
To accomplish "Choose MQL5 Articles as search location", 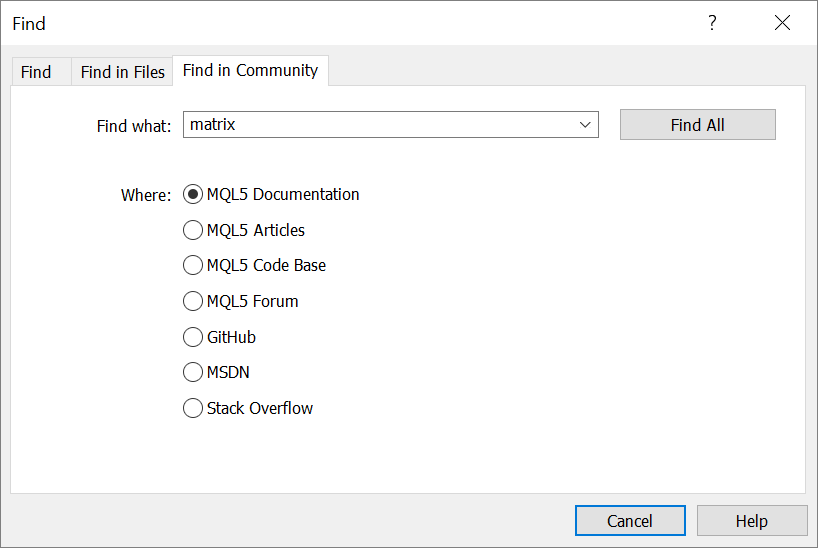I will [193, 230].
